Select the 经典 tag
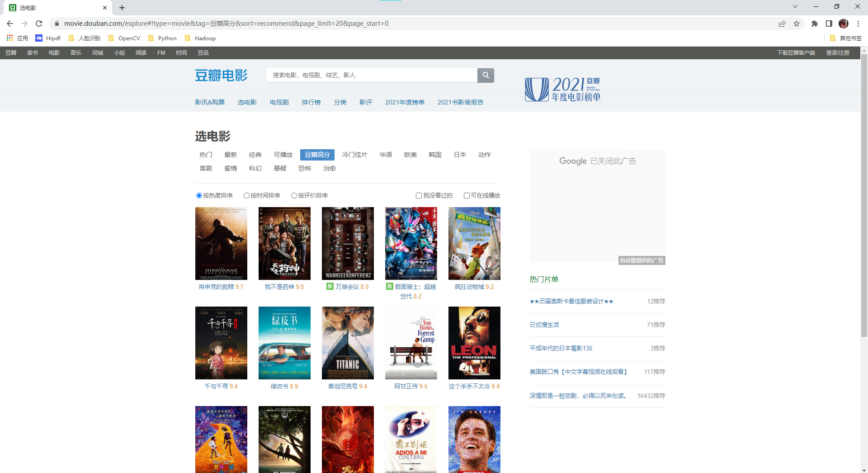The height and width of the screenshot is (473, 868). tap(255, 155)
